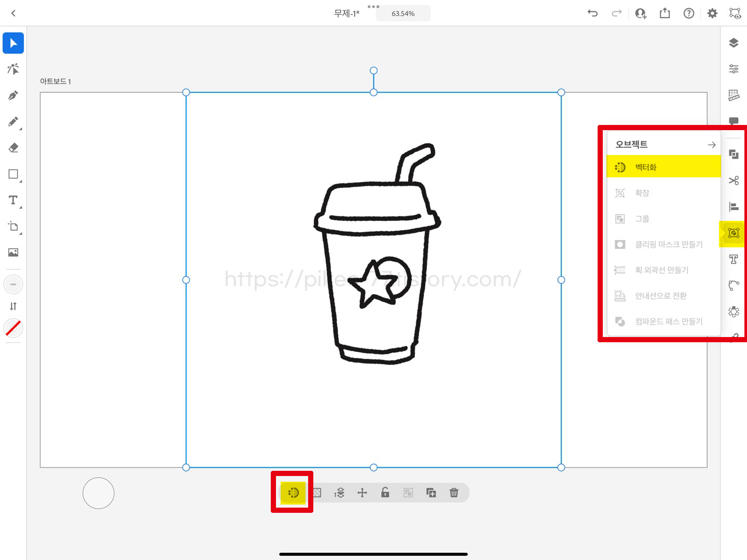Choose 컴파운드 패스 만들기 option
Screen dimensions: 747x560
click(x=664, y=321)
